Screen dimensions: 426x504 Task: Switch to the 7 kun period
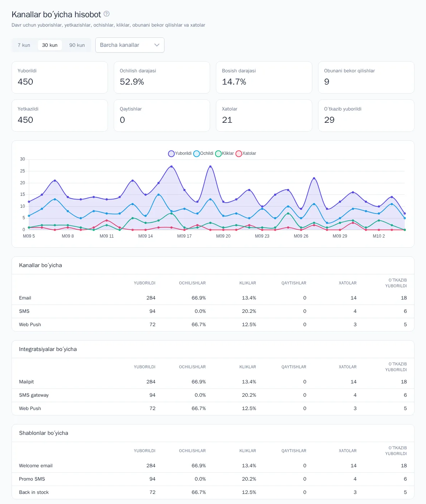point(24,45)
